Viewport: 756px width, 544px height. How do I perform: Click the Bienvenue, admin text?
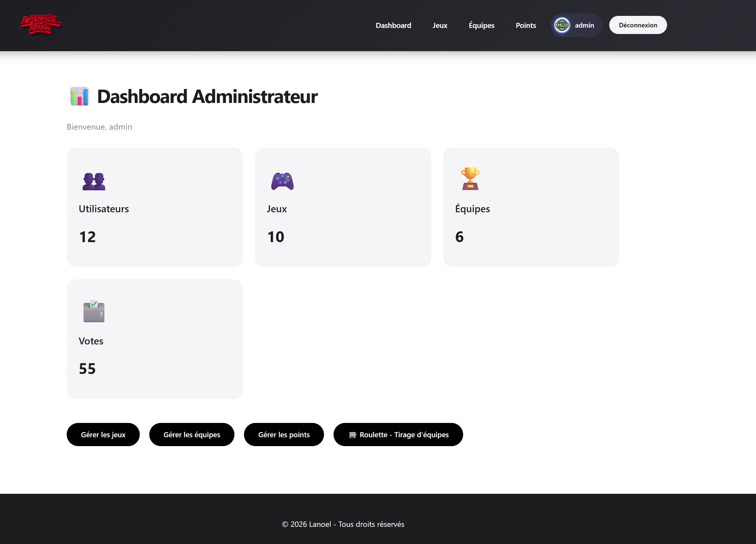[x=99, y=127]
